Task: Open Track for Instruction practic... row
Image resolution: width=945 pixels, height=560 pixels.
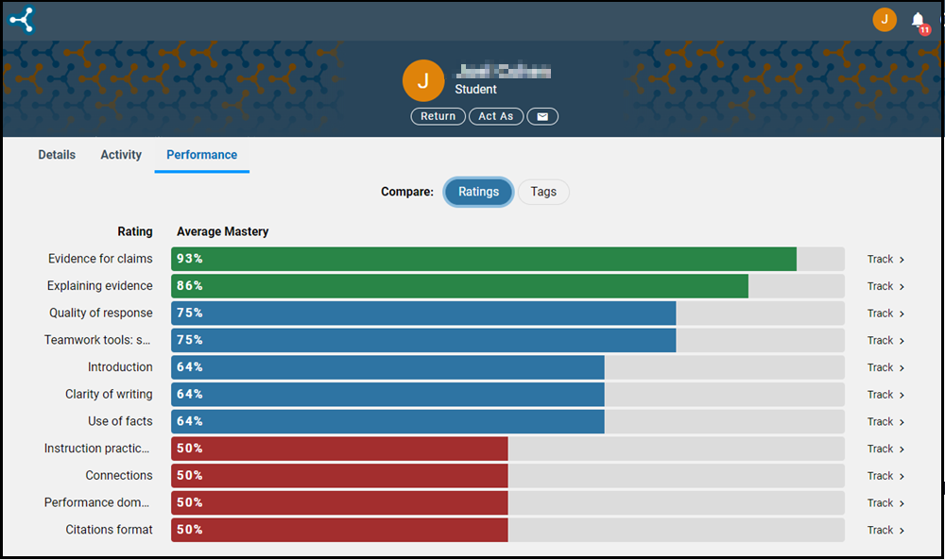Action: (885, 449)
